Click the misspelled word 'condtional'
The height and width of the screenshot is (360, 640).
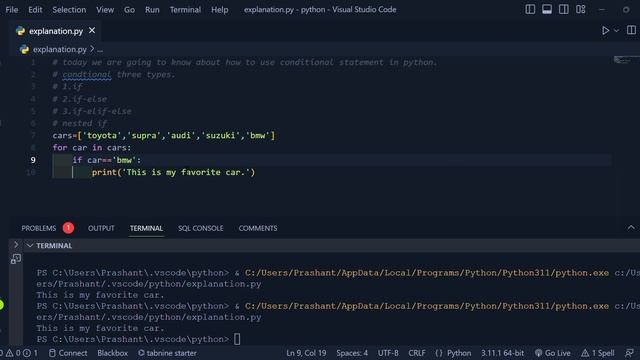coord(87,75)
